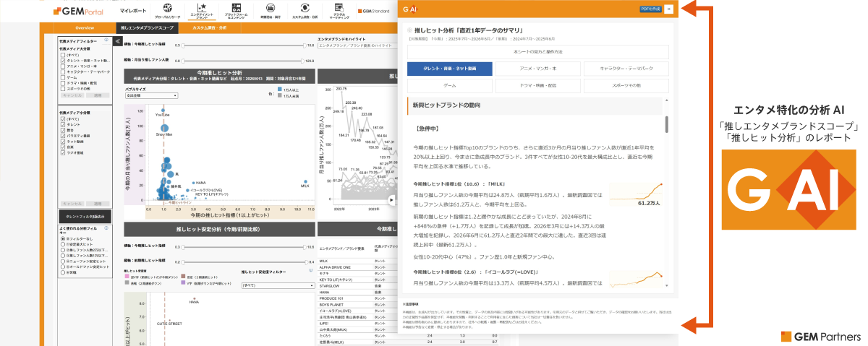The height and width of the screenshot is (346, 868).
Task: Toggle キャラクター・テーマパーク checkbox in filter
Action: [x=63, y=72]
